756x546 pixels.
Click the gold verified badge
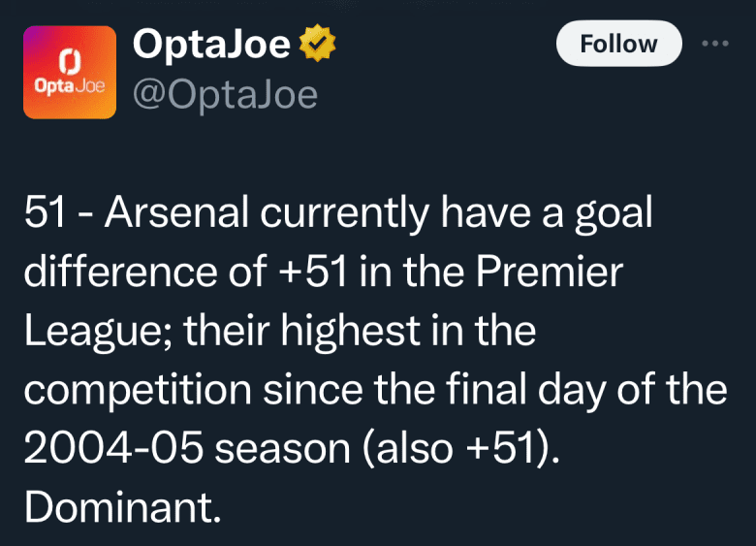(x=317, y=45)
